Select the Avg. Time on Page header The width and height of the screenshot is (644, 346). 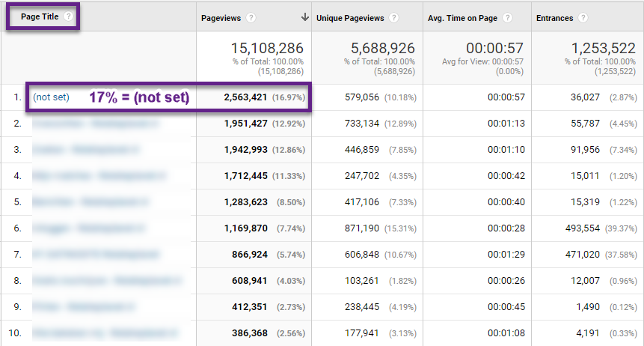[462, 18]
